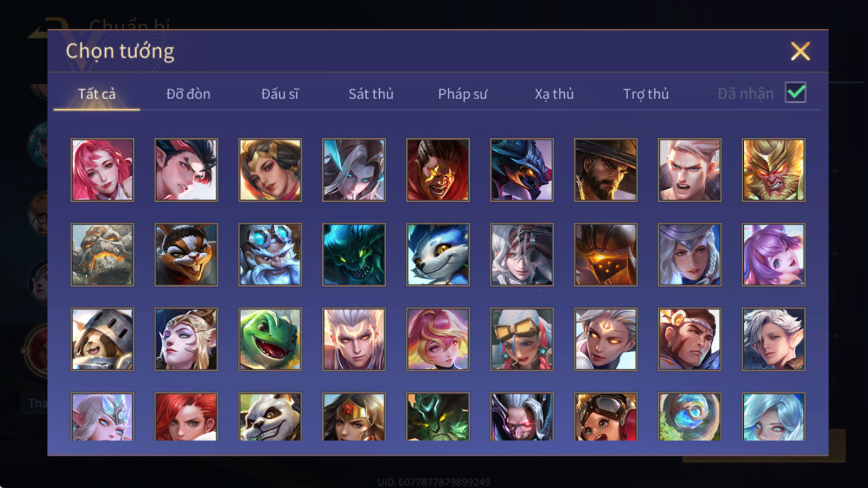
Task: Select the white-bearded dwarf with goggles
Action: (270, 254)
